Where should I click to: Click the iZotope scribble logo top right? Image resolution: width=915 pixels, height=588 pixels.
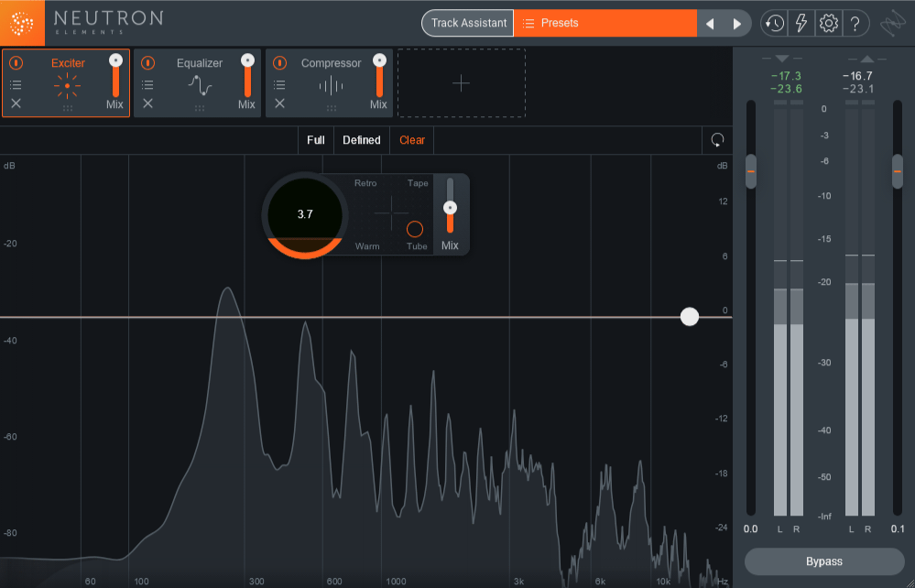(893, 25)
